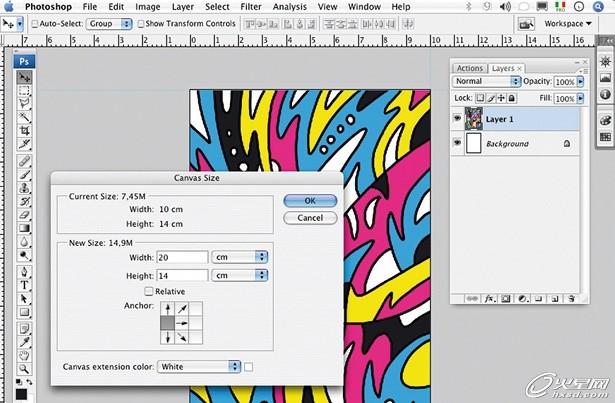Open Canvas extension color White dropdown
615x403 pixels.
tap(199, 367)
